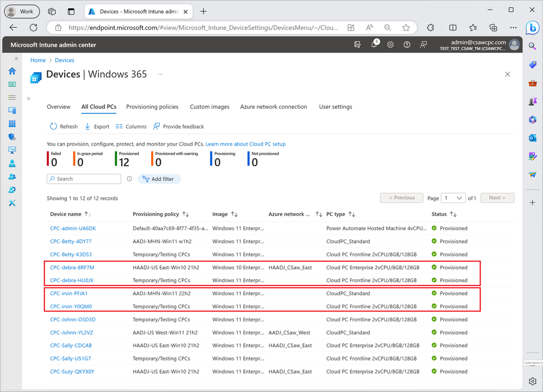543x392 pixels.
Task: Click the Search input field
Action: point(84,179)
